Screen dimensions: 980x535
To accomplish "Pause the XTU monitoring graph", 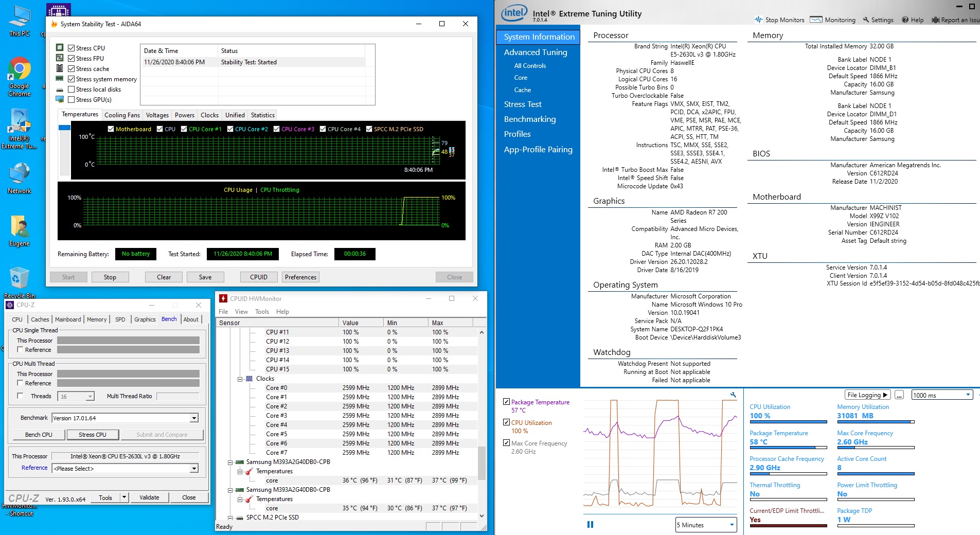I will coord(590,524).
